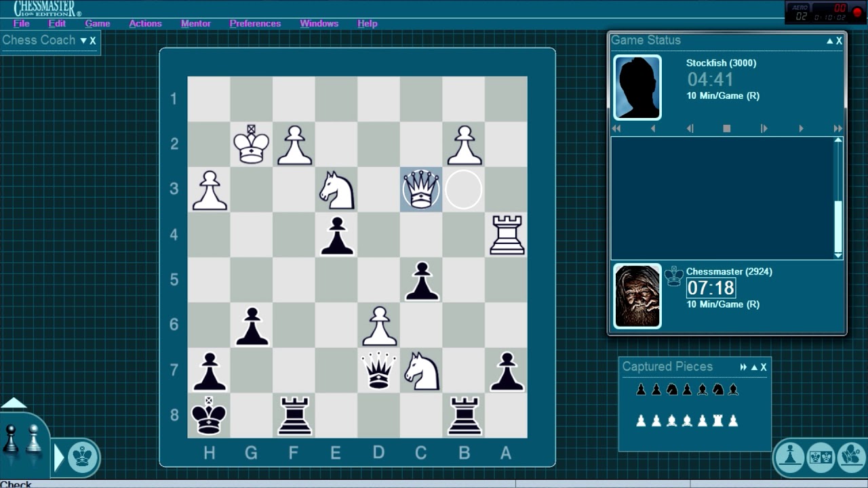This screenshot has width=868, height=488.
Task: Play moves backward in Game Status
Action: click(x=653, y=128)
